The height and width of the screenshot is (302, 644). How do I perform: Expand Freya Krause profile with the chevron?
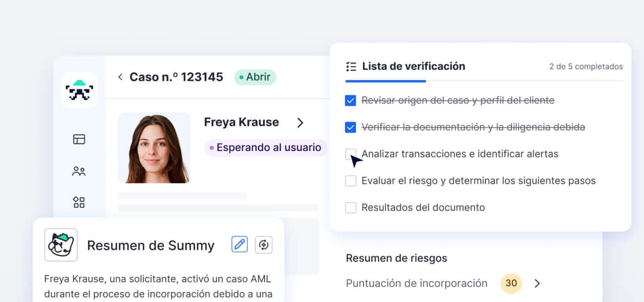click(300, 123)
